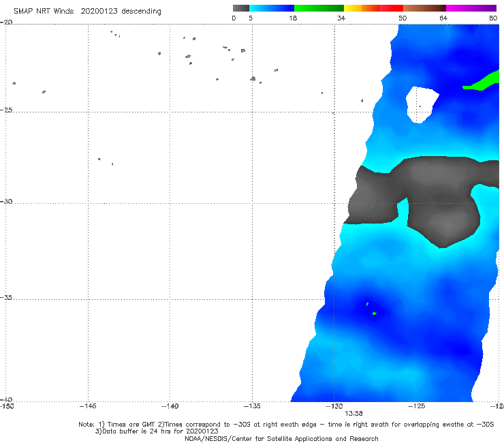The image size is (504, 443).
Task: Click the longitude label '-125' on bottom axis
Action: tap(417, 406)
